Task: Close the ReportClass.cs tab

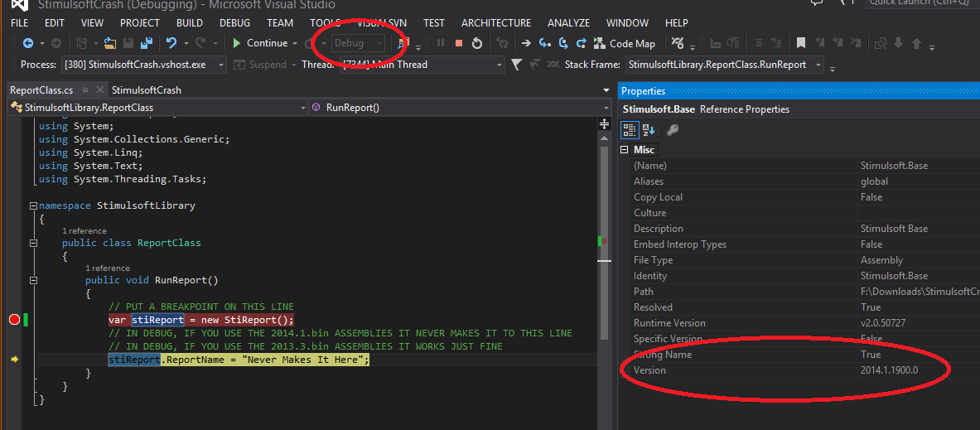Action: (x=100, y=90)
